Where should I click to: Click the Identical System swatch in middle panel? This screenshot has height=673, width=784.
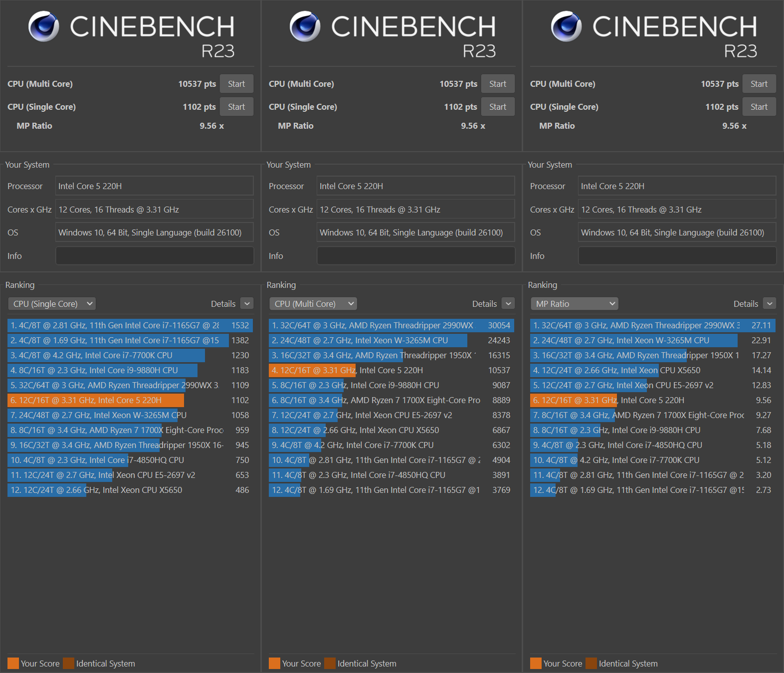tap(330, 663)
